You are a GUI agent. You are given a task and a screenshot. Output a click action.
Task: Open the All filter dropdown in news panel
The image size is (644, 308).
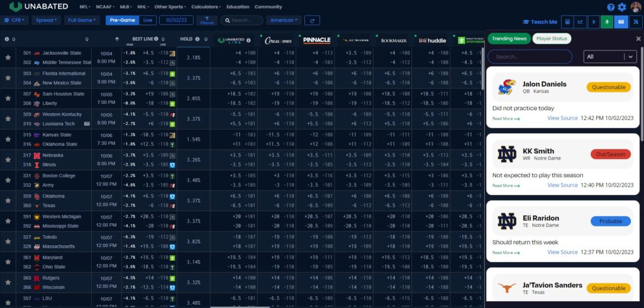coord(610,57)
